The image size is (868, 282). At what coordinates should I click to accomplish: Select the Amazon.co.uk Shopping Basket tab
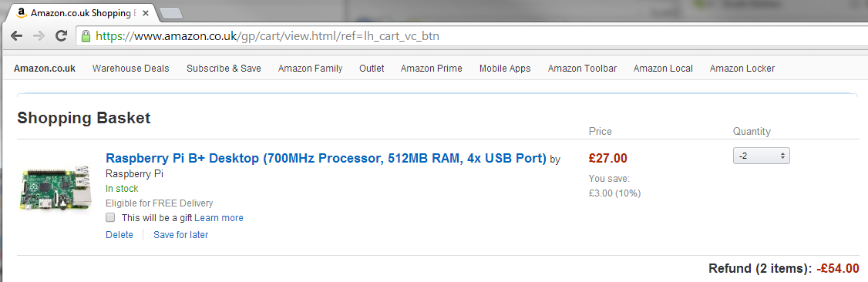[79, 12]
